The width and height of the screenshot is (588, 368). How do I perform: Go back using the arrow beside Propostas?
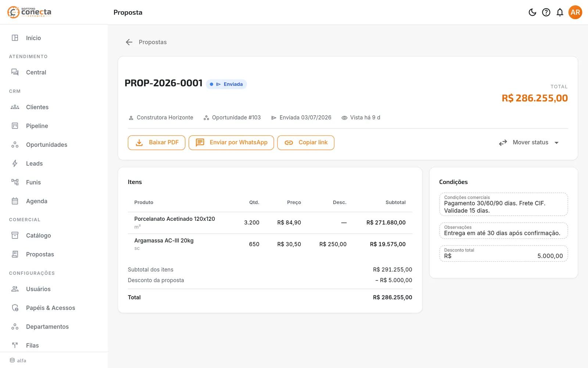pyautogui.click(x=129, y=42)
